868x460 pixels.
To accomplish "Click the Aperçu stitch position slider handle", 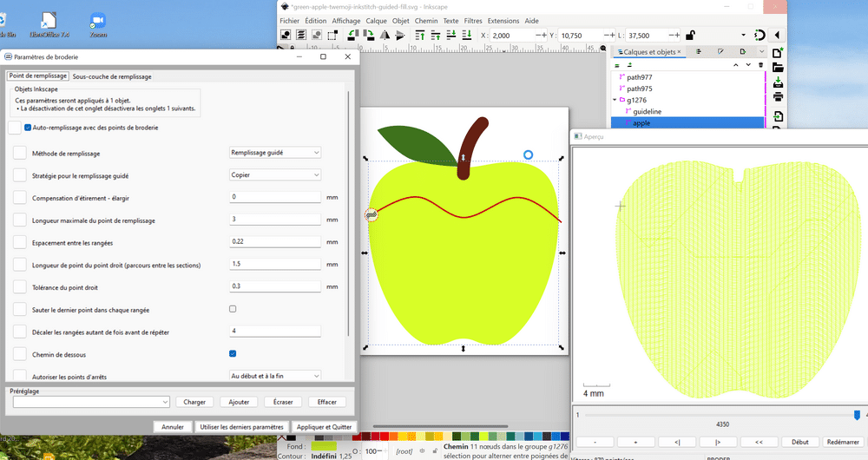I will click(x=857, y=415).
